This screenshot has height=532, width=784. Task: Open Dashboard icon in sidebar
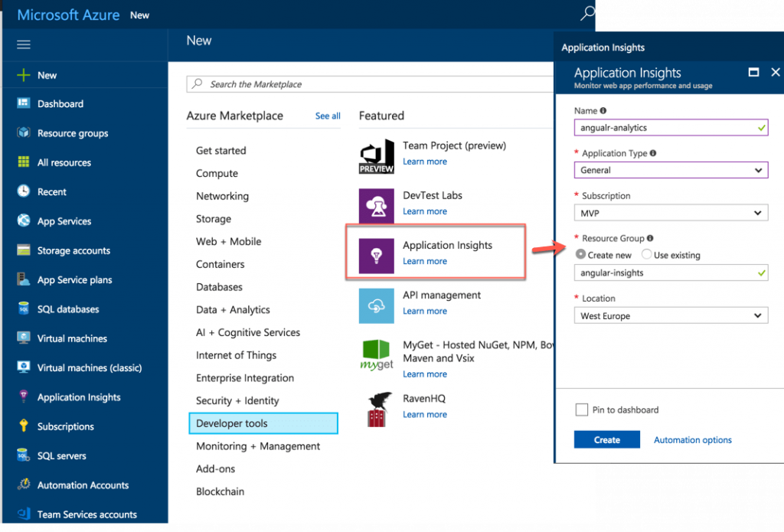click(x=24, y=103)
